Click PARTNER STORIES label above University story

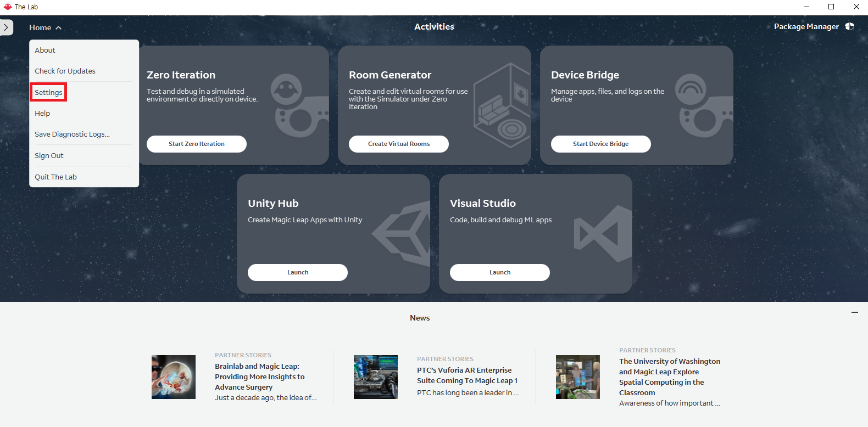point(647,350)
